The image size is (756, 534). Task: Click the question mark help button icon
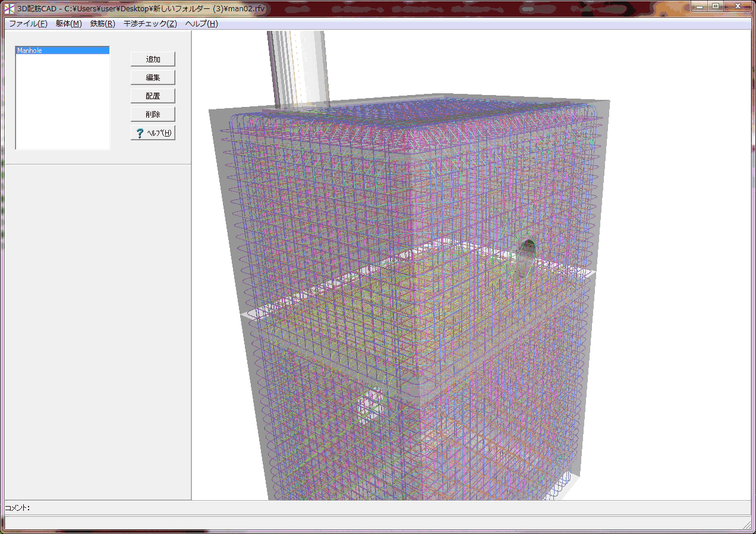tap(140, 133)
